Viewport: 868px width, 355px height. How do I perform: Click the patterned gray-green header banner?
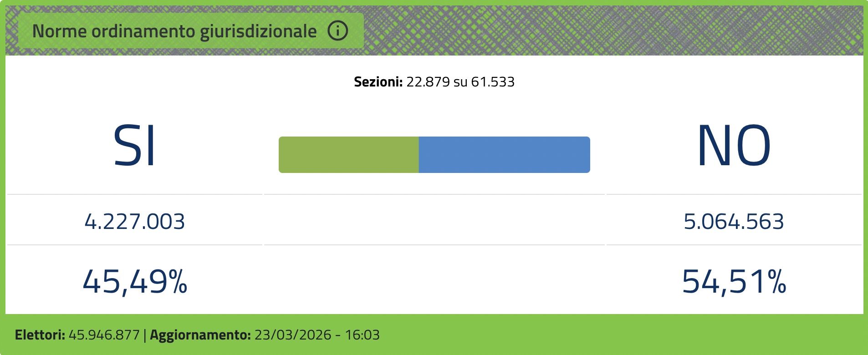pyautogui.click(x=613, y=30)
